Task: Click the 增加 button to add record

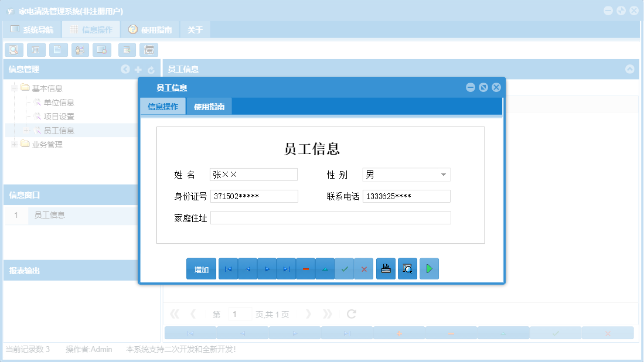Action: coord(201,268)
